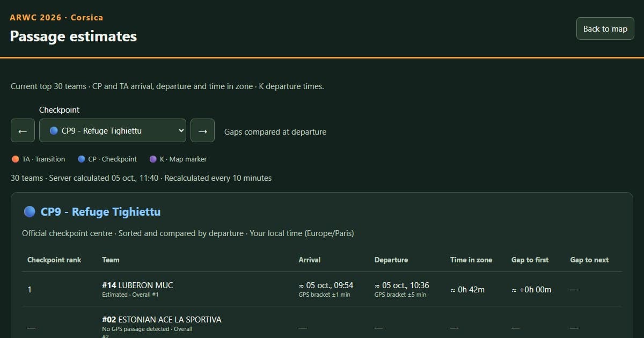Open the Checkpoint dropdown showing CP9

click(x=113, y=130)
